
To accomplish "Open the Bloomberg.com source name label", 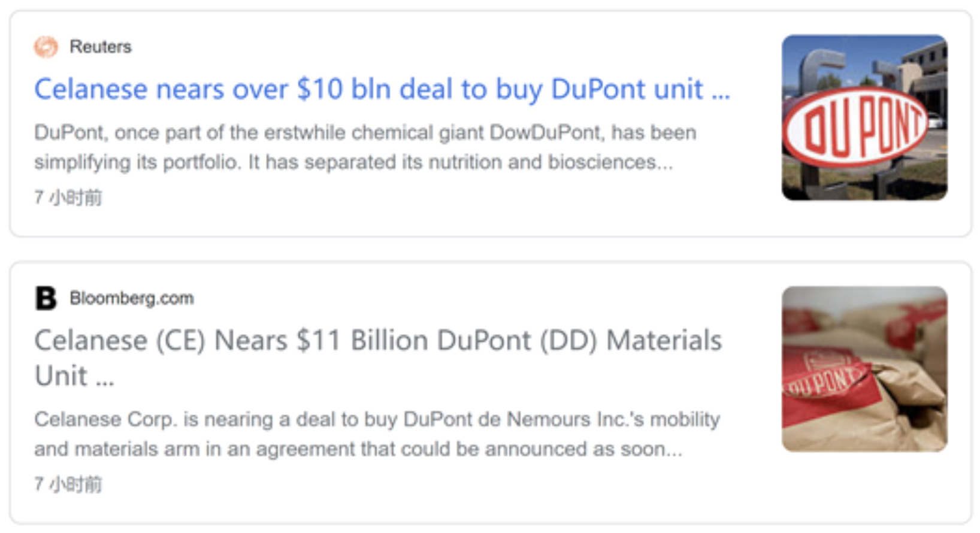I will [132, 298].
